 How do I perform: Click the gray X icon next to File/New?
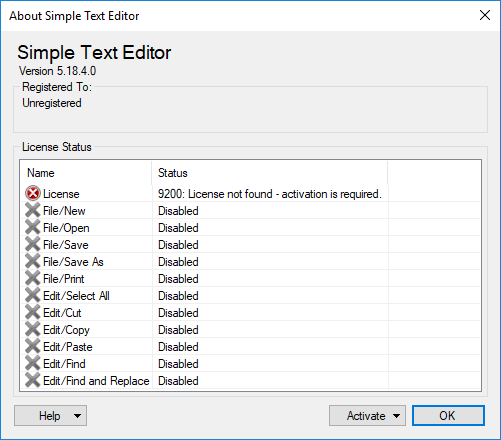[x=33, y=210]
